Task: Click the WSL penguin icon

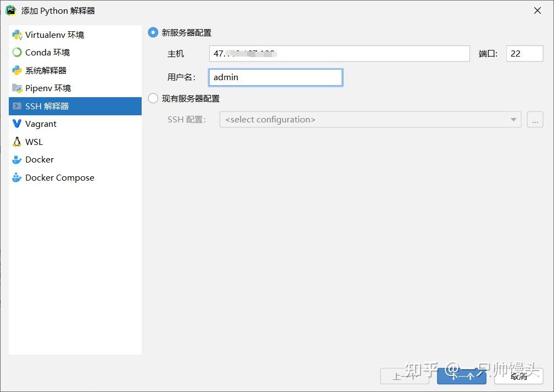Action: tap(17, 141)
